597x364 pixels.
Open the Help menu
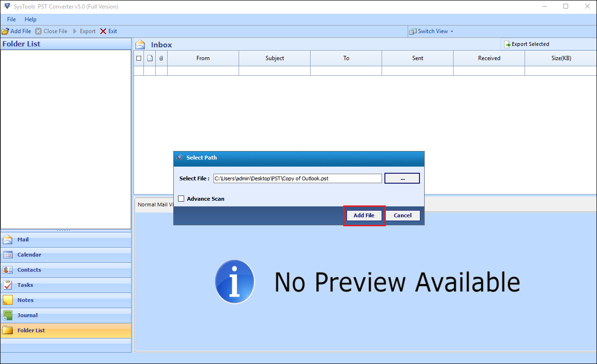point(30,19)
